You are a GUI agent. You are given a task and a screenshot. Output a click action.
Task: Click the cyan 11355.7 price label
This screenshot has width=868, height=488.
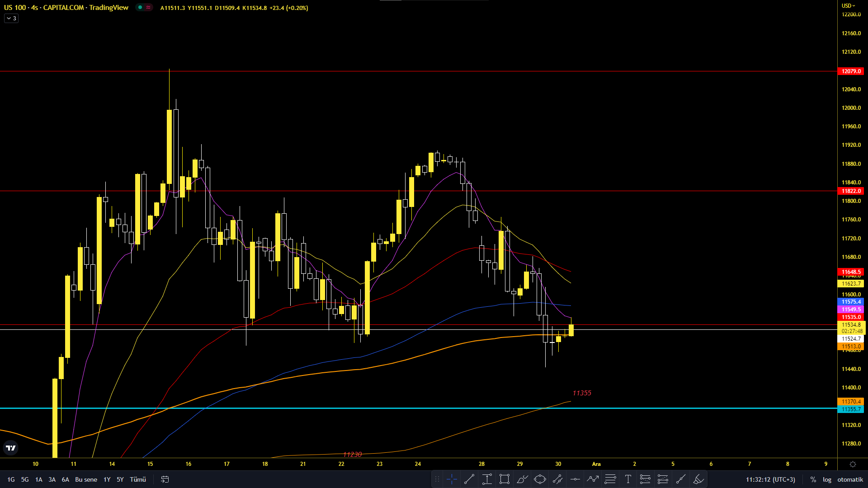tap(851, 409)
